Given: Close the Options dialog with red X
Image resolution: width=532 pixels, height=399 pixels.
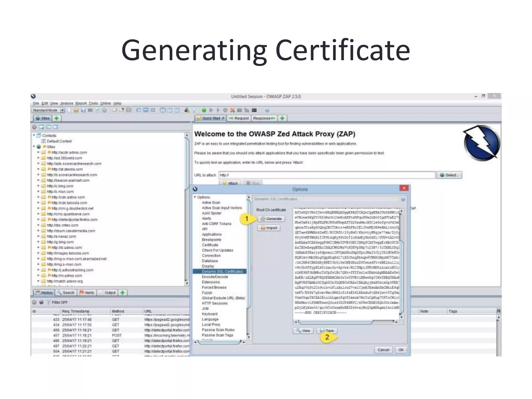Looking at the screenshot, I should pyautogui.click(x=404, y=188).
